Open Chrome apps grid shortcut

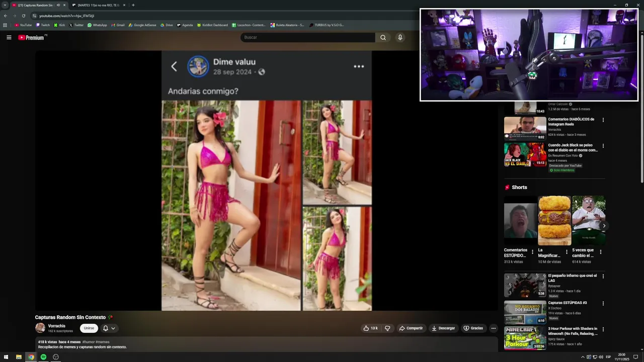click(x=5, y=25)
